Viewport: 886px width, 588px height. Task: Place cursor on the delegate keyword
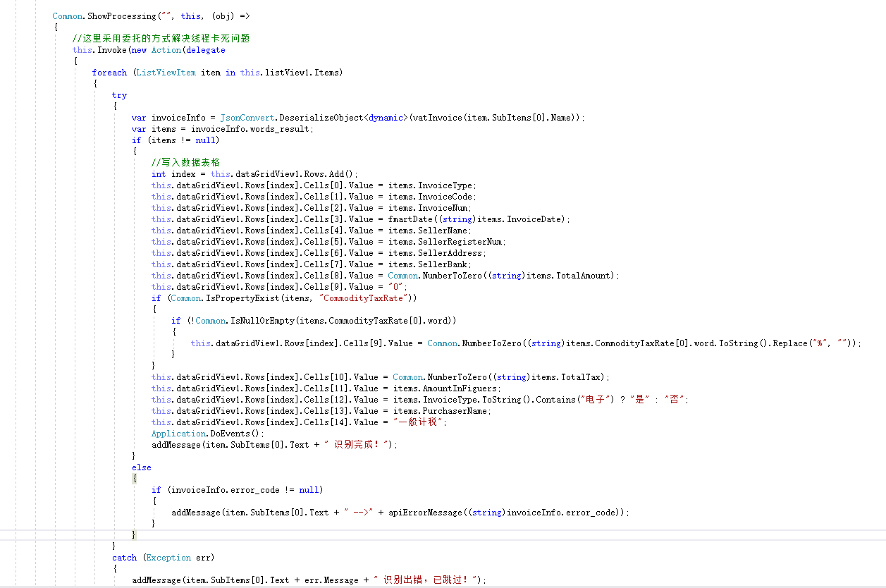pyautogui.click(x=205, y=50)
